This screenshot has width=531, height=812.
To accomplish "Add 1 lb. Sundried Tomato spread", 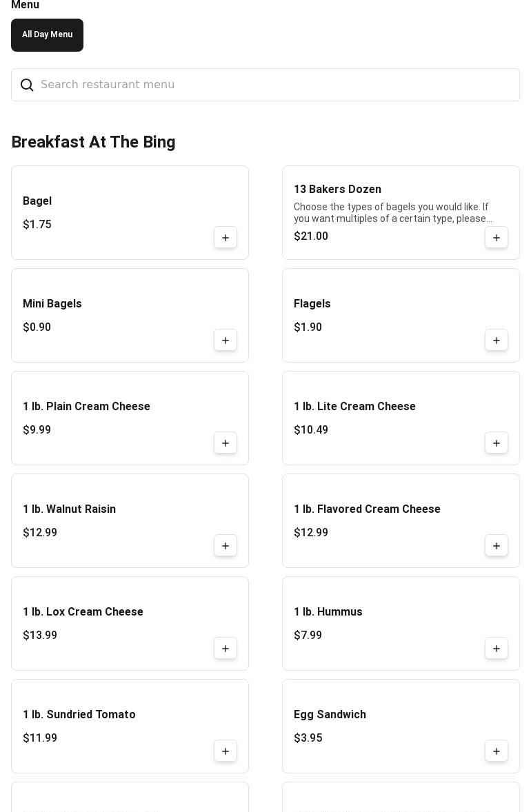I will 226,751.
